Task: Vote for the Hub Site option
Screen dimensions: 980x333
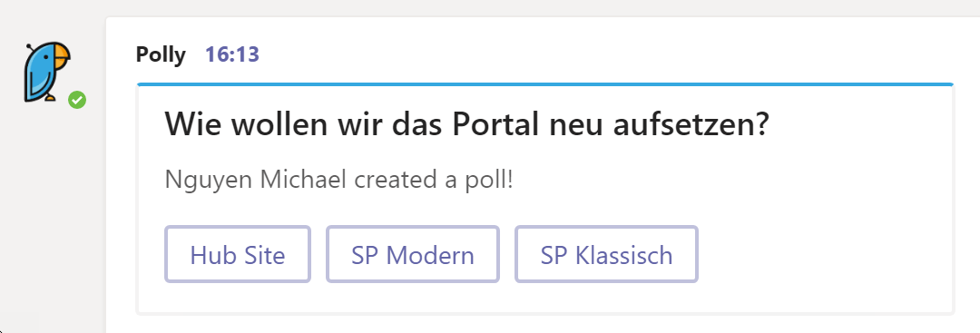Action: pyautogui.click(x=238, y=255)
